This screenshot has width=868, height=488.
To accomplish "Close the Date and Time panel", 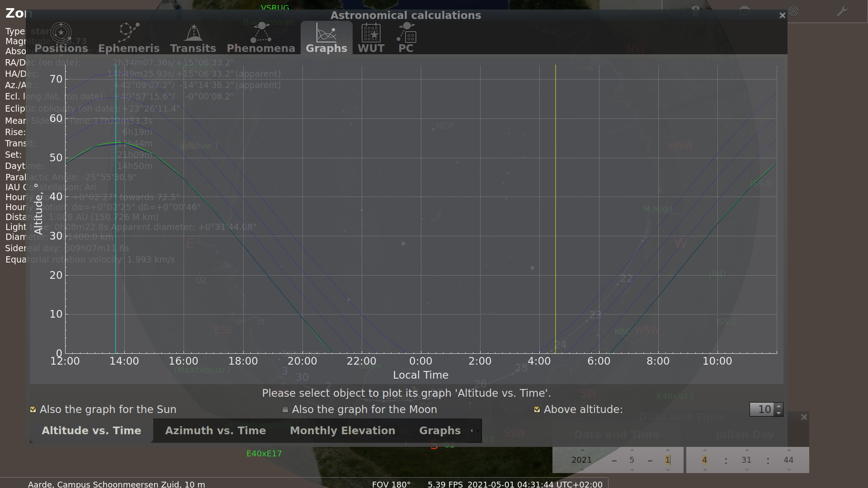I will 804,417.
